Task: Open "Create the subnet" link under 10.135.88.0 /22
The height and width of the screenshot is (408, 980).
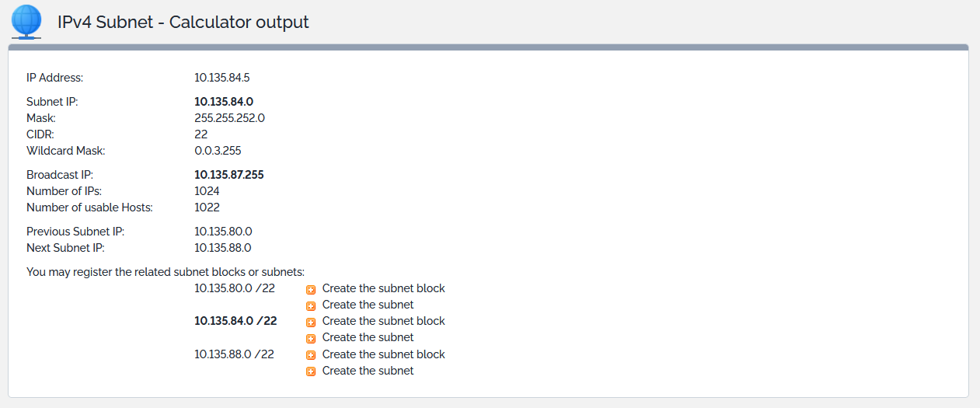Action: (x=368, y=371)
